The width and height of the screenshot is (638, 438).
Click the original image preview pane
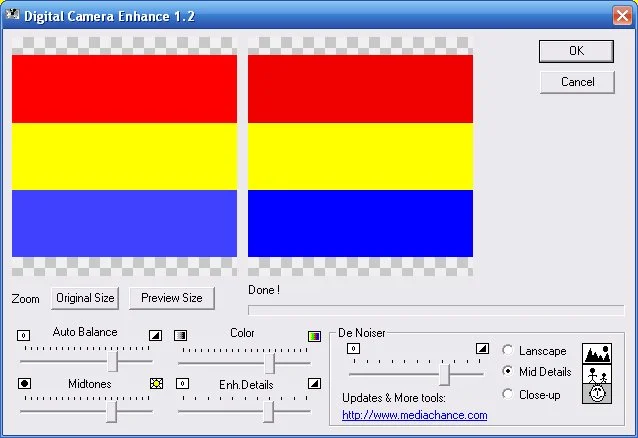point(124,156)
